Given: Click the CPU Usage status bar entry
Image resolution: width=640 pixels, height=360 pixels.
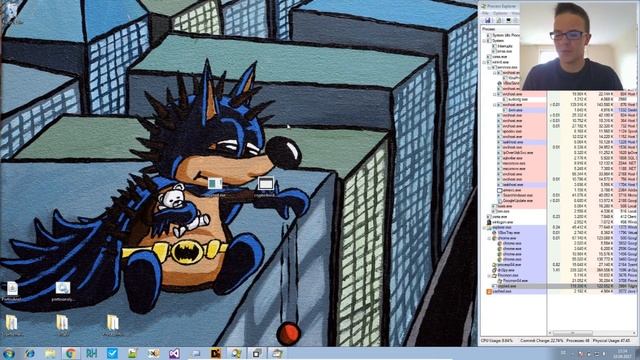Looking at the screenshot, I should click(497, 340).
